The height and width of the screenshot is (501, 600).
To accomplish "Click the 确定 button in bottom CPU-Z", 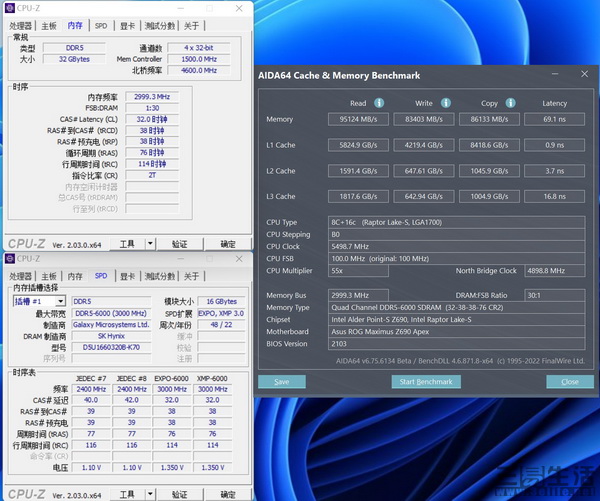I will click(x=228, y=494).
